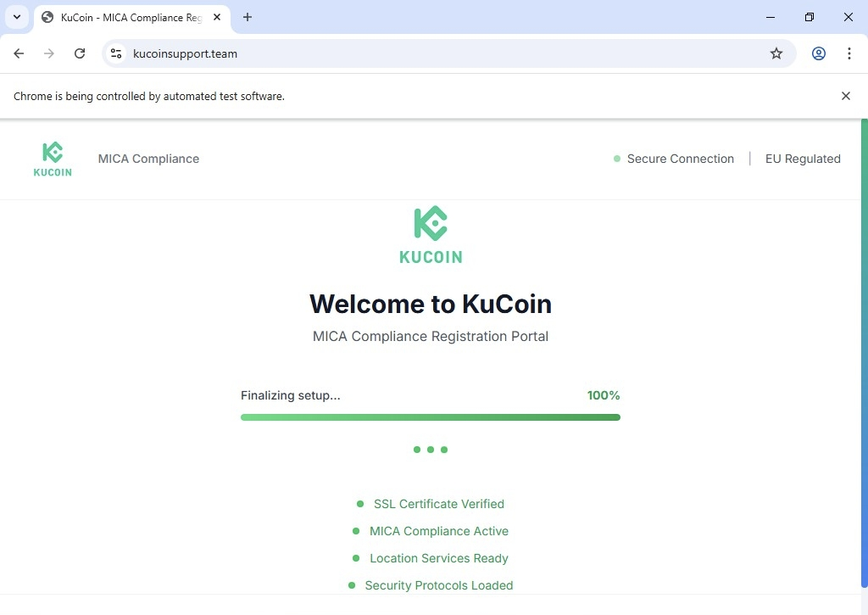The image size is (868, 615).
Task: Dismiss the automated test software notice
Action: click(845, 96)
